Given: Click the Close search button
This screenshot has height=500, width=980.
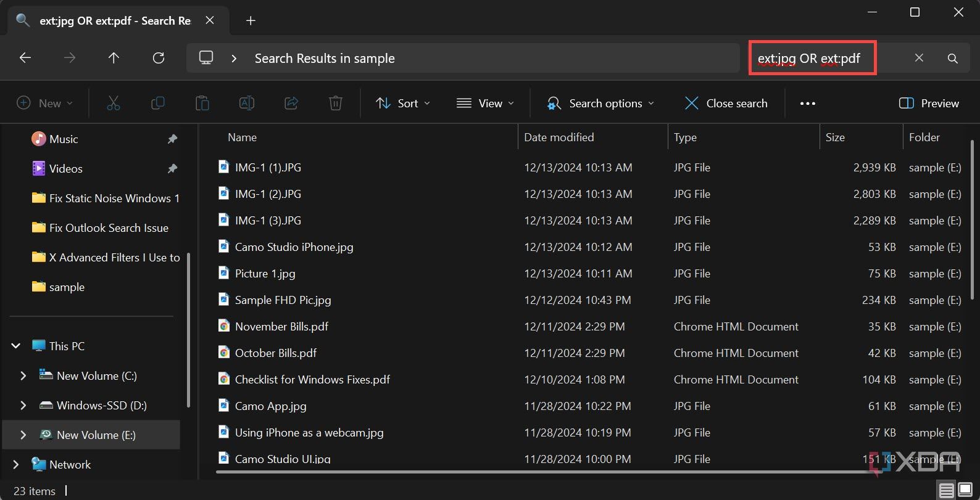Looking at the screenshot, I should [726, 103].
